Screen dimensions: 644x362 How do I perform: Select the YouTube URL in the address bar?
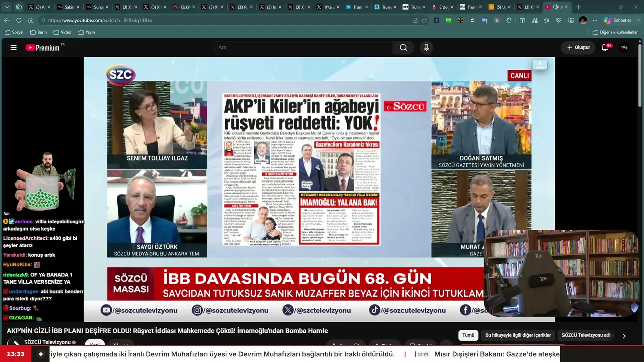100,20
